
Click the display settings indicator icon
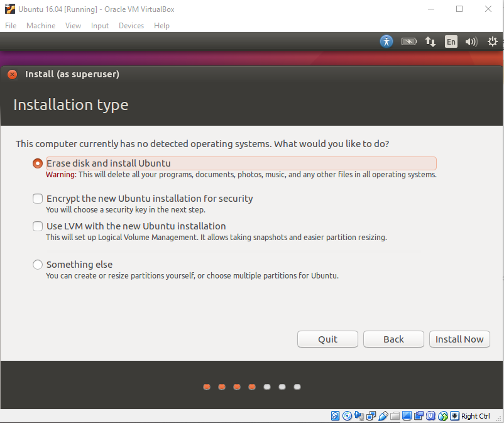point(407,416)
